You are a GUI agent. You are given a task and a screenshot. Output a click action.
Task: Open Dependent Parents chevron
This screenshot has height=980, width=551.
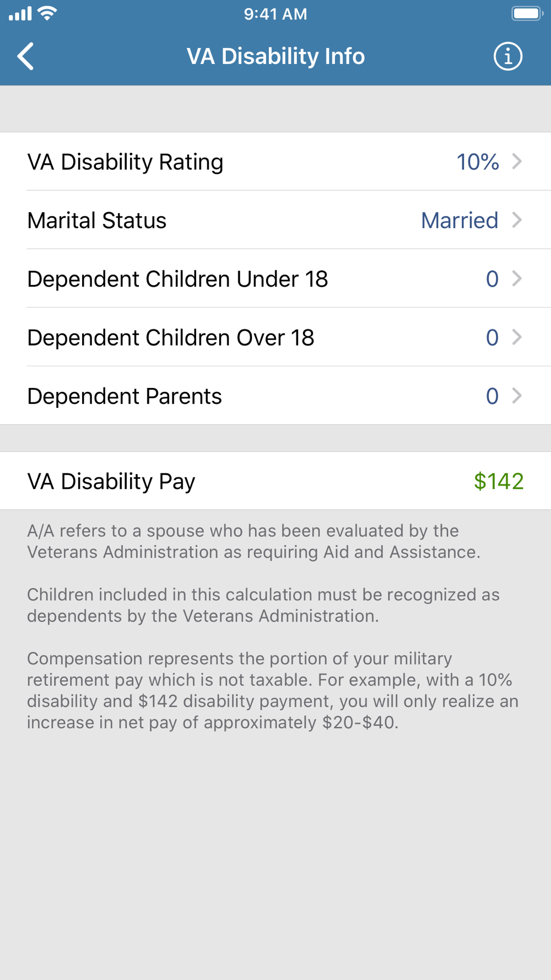click(517, 396)
